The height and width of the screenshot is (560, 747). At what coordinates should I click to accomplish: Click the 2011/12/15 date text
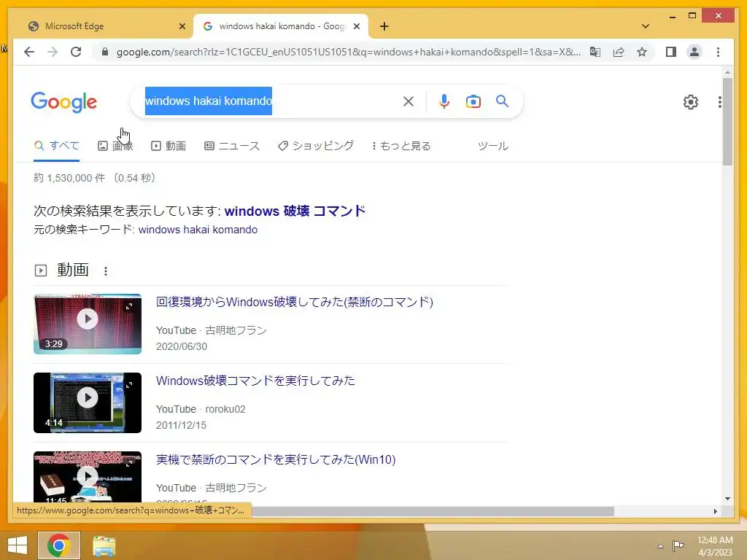click(181, 425)
